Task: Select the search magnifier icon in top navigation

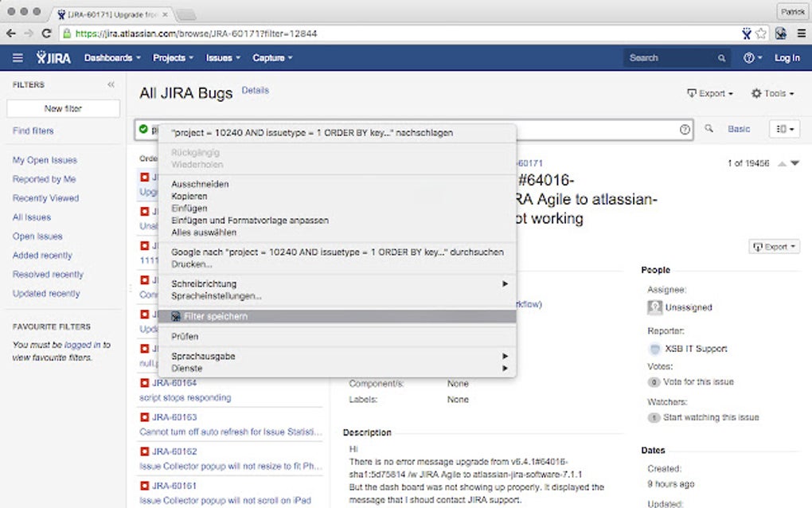Action: click(x=721, y=57)
